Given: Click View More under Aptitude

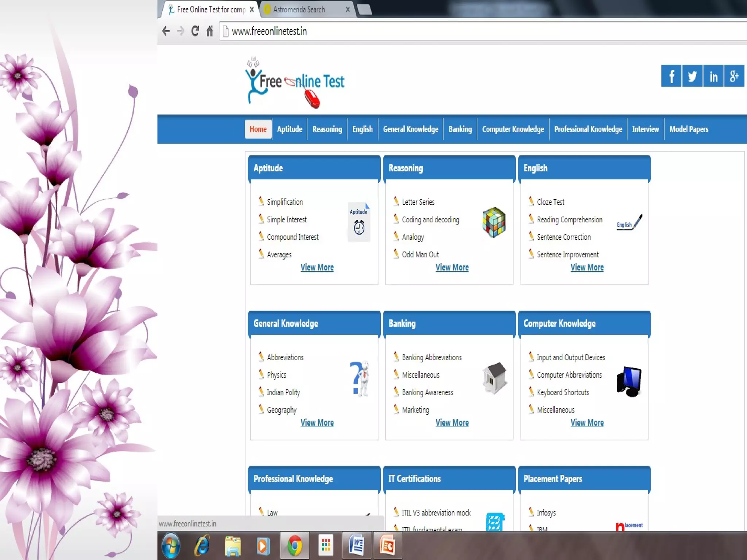Looking at the screenshot, I should point(317,267).
